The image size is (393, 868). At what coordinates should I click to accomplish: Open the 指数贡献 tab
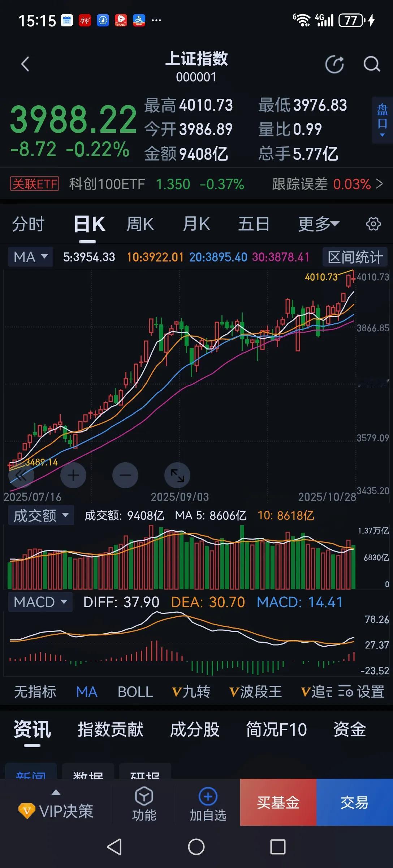click(111, 729)
